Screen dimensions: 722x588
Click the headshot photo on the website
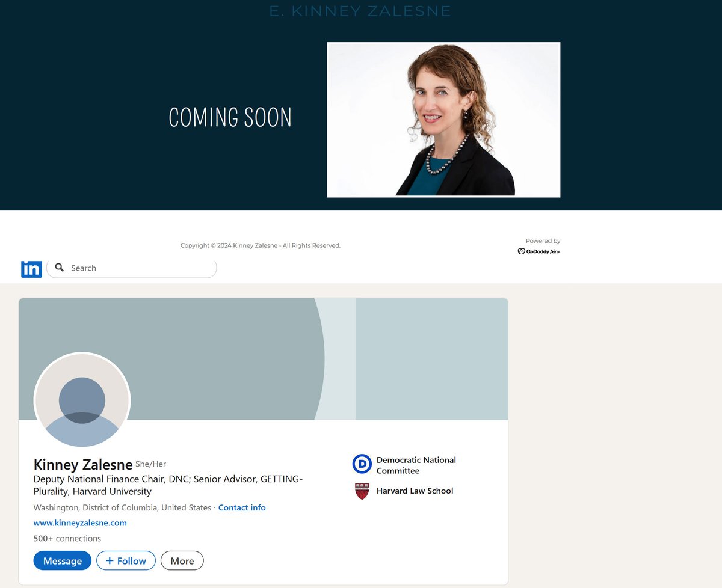[x=443, y=120]
